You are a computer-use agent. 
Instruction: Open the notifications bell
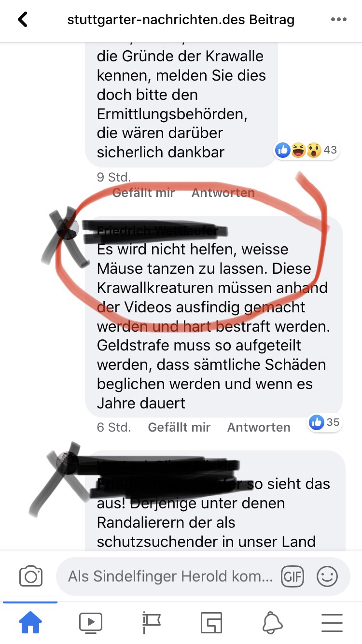point(272,623)
